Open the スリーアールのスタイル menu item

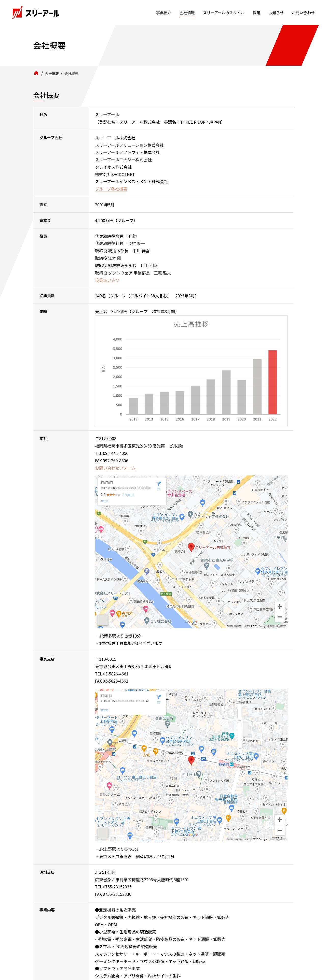pyautogui.click(x=224, y=13)
